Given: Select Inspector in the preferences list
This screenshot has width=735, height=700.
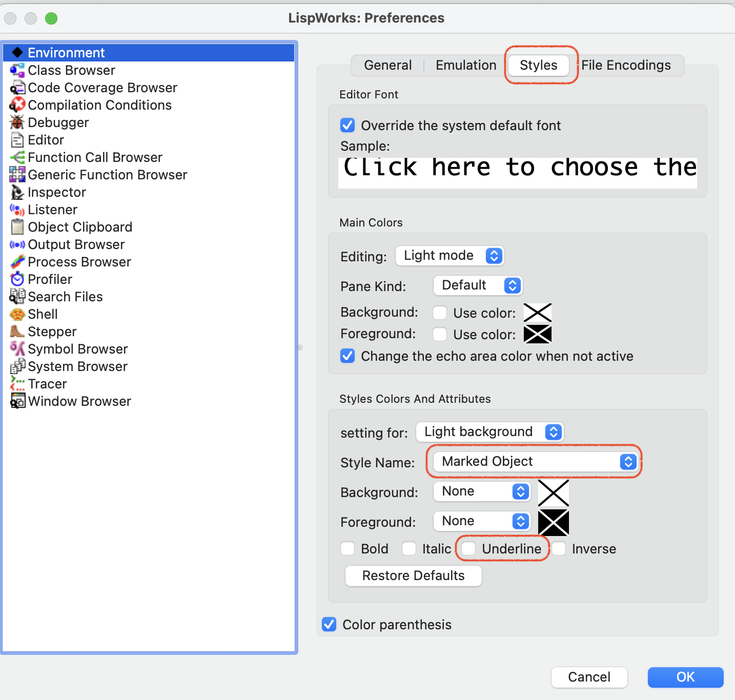Looking at the screenshot, I should tap(149, 192).
